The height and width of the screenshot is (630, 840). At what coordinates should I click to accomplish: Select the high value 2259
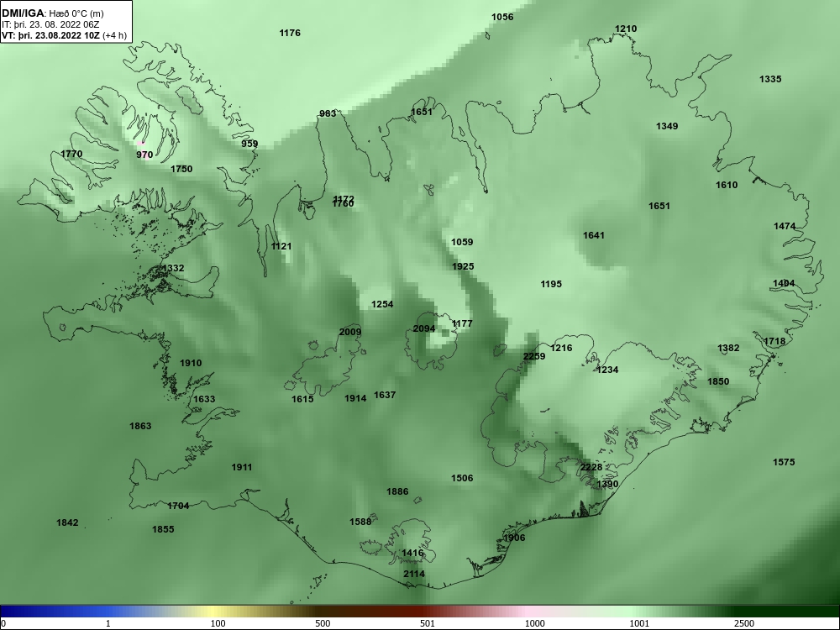(534, 357)
